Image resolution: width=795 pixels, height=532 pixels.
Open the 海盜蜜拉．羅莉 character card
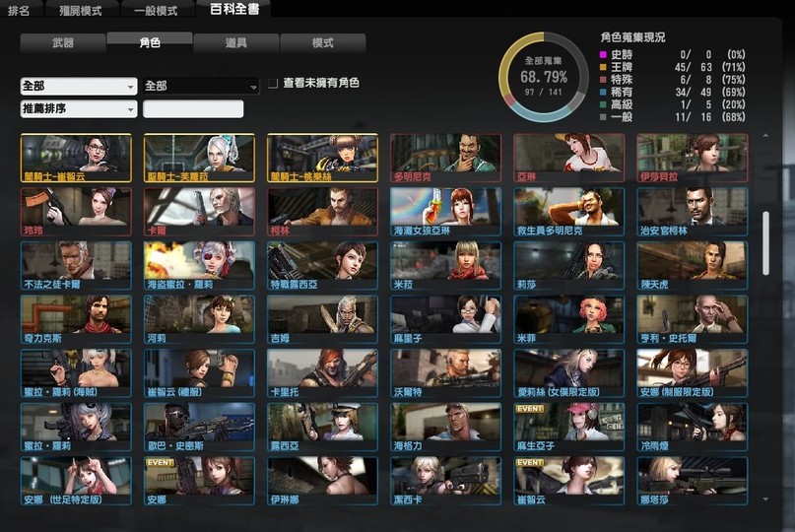[x=199, y=265]
